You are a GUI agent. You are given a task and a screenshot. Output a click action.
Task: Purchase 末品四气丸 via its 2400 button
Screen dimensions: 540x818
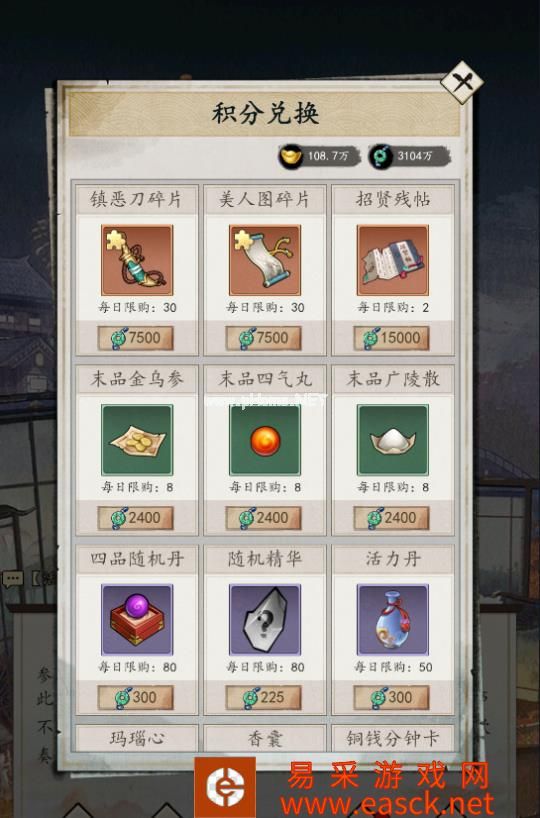pos(263,518)
